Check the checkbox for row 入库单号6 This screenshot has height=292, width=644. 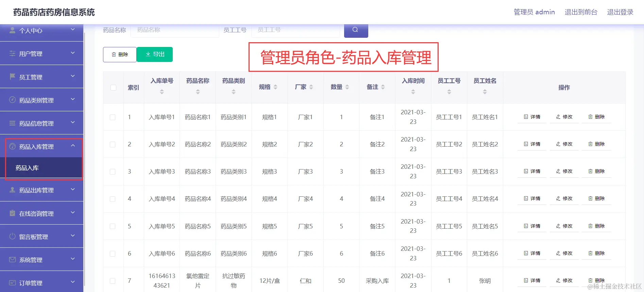(113, 254)
